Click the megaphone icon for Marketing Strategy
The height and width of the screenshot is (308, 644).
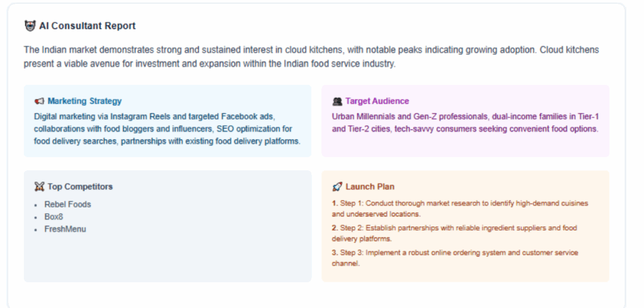point(40,101)
